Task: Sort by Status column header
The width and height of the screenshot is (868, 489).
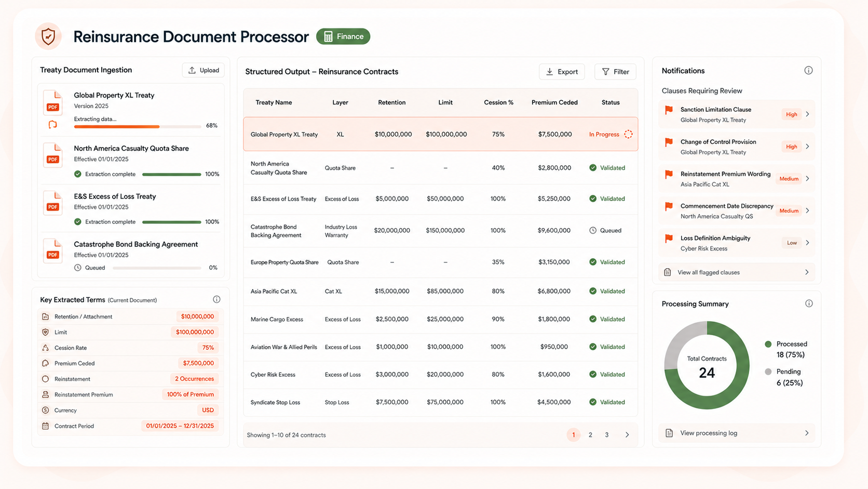Action: pos(611,102)
